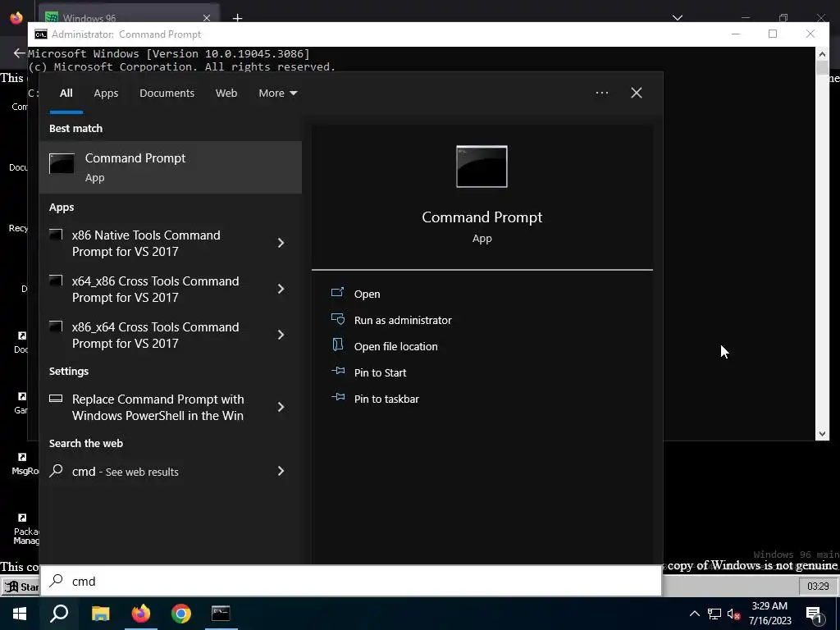The image size is (840, 630).
Task: Switch to the Documents search tab
Action: point(167,94)
